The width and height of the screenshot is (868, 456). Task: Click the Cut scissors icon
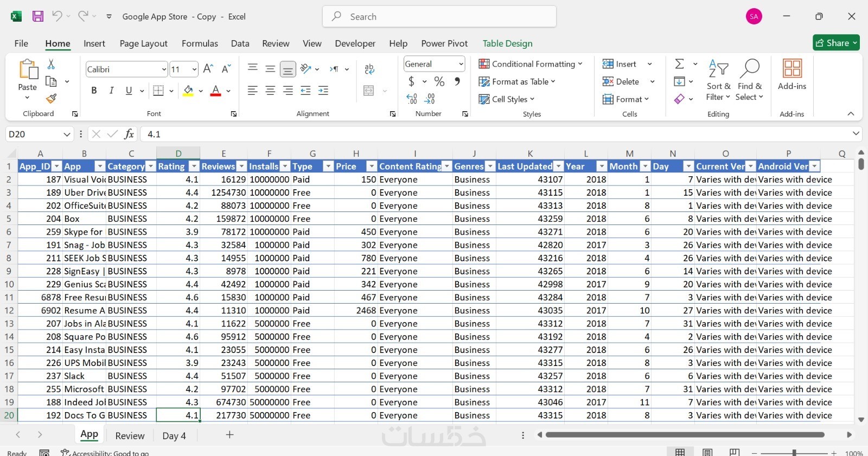[51, 64]
